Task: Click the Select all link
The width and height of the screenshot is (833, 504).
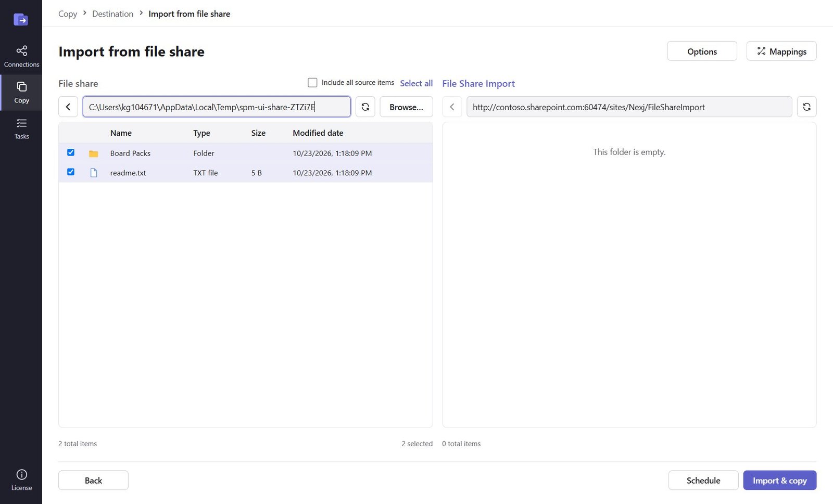Action: tap(416, 83)
